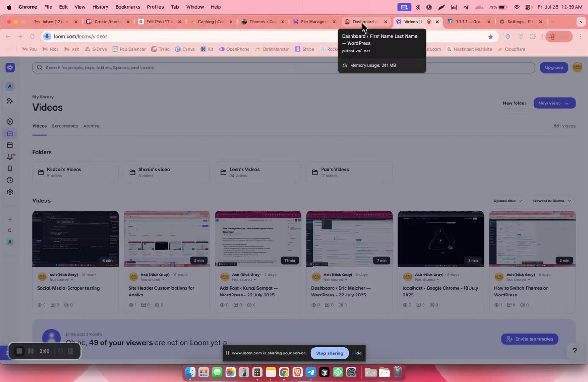The height and width of the screenshot is (382, 588).
Task: Open the localhost Google Chrome video thumbnail
Action: coord(441,239)
